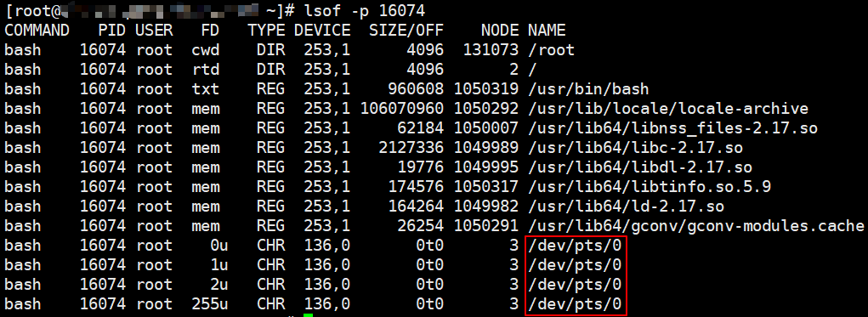Click the path '/root'

552,50
